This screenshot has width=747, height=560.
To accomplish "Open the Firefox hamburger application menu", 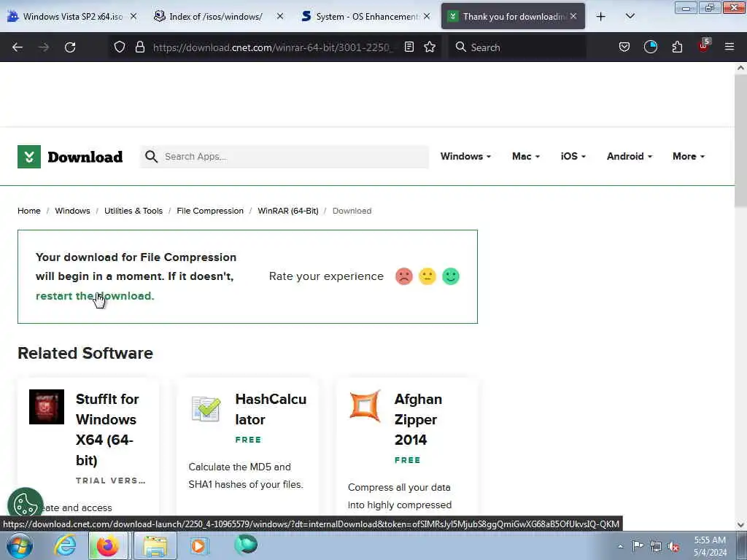I will pyautogui.click(x=729, y=47).
